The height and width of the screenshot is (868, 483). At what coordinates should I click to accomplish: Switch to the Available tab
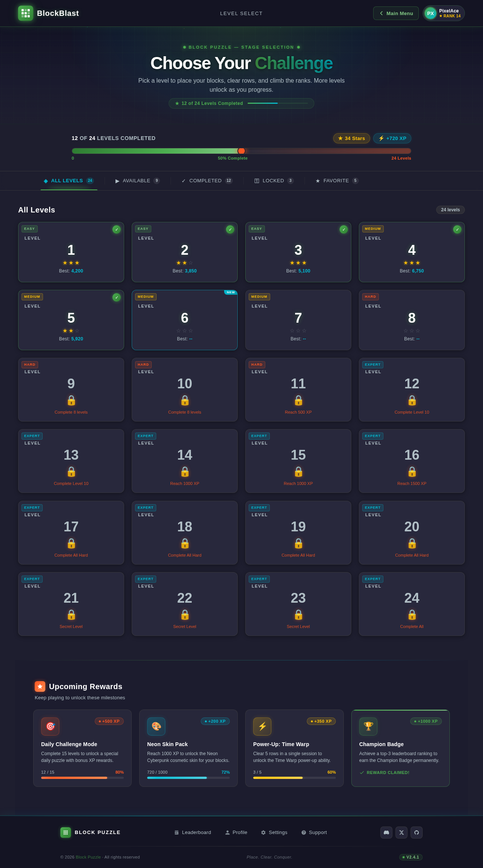coord(138,181)
